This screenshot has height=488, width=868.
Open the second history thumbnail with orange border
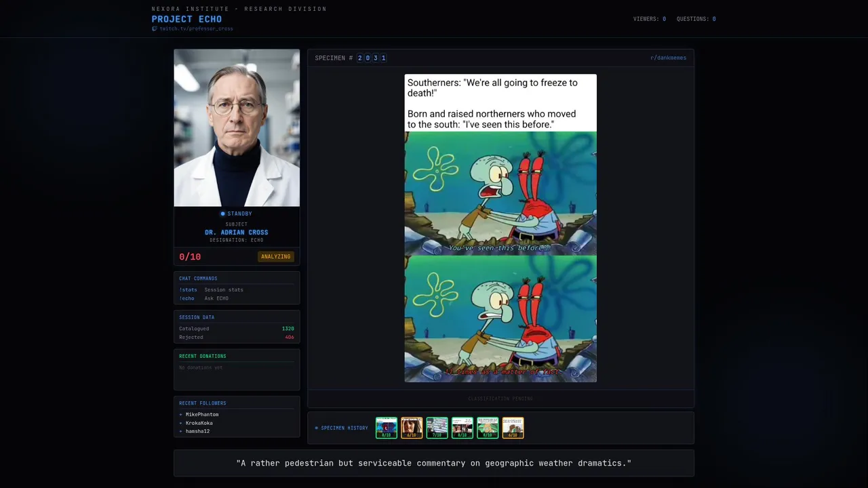point(412,428)
